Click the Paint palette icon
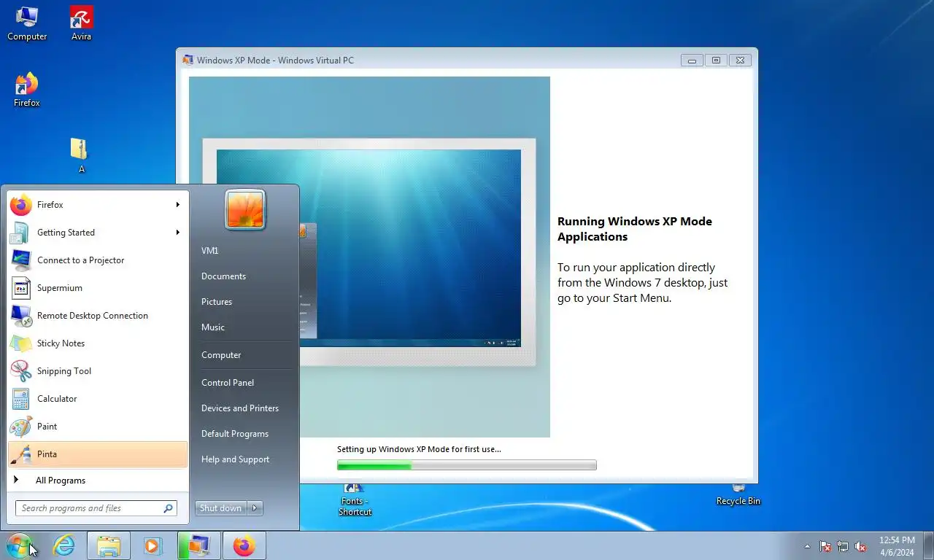Viewport: 934px width, 560px height. [x=20, y=427]
